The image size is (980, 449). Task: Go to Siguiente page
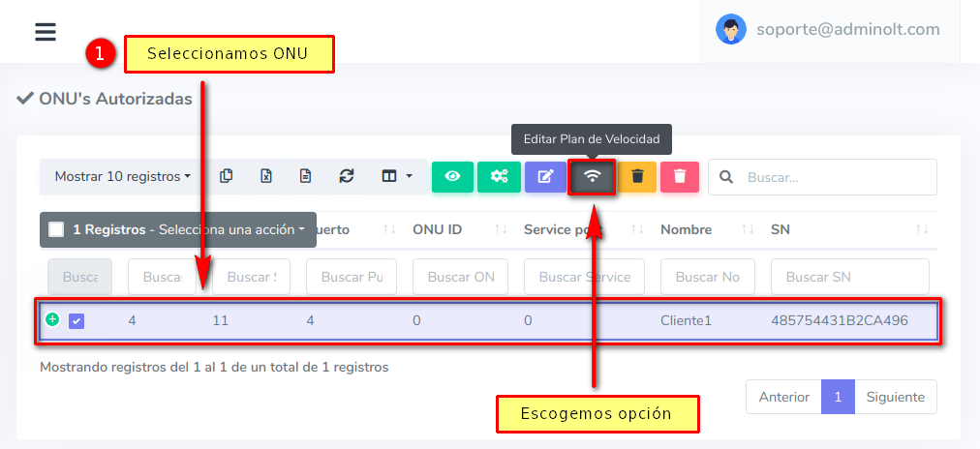click(x=895, y=397)
